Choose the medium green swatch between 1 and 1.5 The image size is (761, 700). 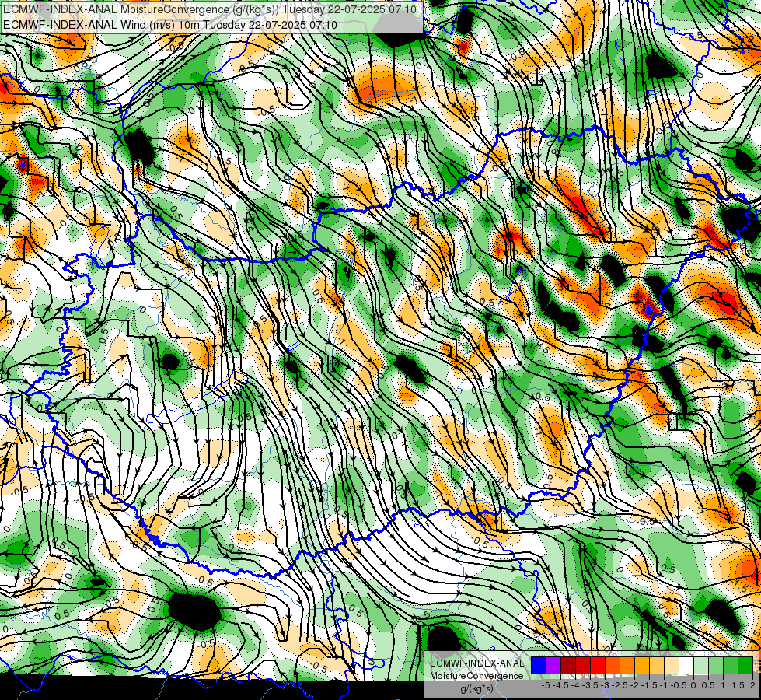(x=731, y=665)
